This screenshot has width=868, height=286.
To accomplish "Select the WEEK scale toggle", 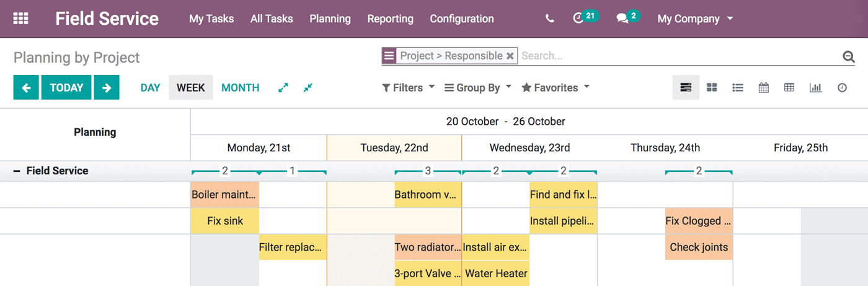I will tap(191, 87).
